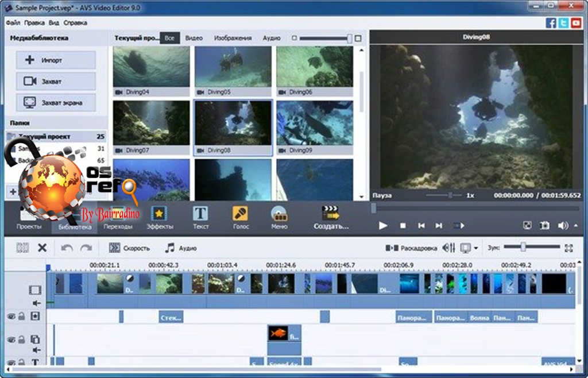
Task: Click the Захват capture button
Action: 56,81
